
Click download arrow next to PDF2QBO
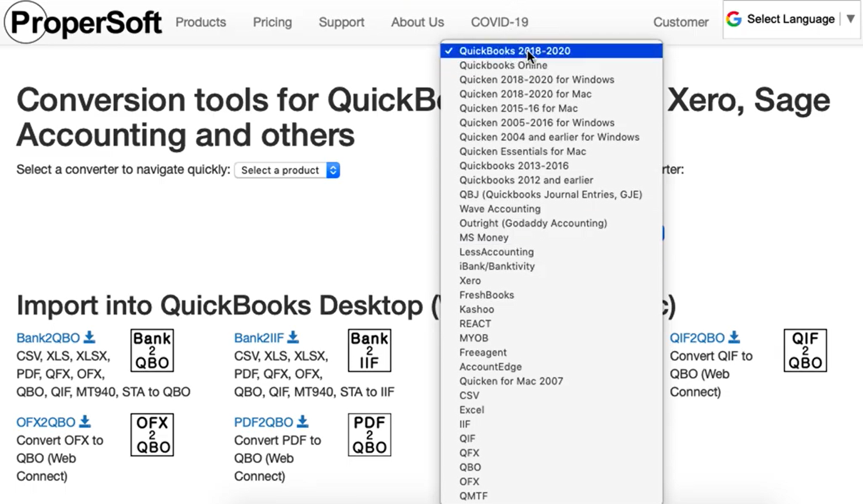[x=303, y=421]
